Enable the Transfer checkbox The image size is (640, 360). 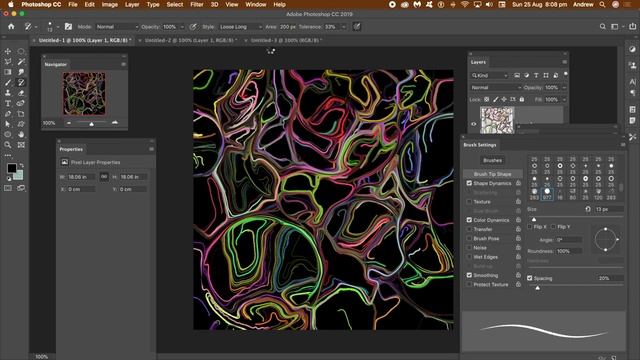pyautogui.click(x=469, y=229)
